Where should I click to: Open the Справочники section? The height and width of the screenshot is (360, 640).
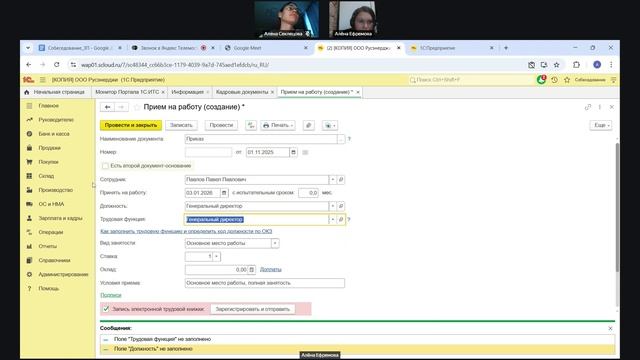coord(54,260)
